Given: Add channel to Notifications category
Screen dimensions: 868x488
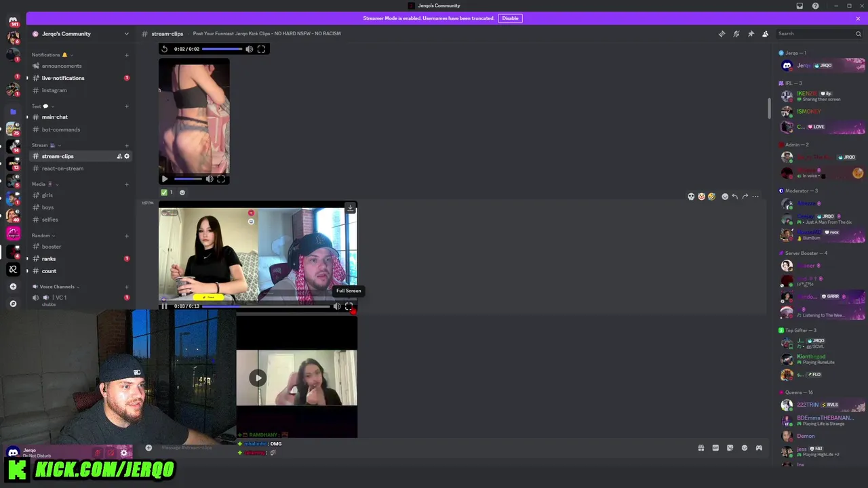Looking at the screenshot, I should pos(127,55).
